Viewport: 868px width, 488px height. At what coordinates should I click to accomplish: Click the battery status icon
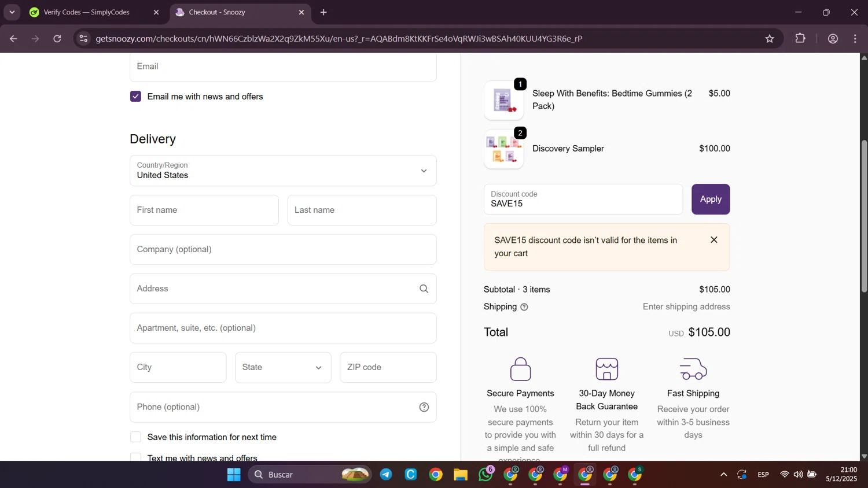pos(812,475)
